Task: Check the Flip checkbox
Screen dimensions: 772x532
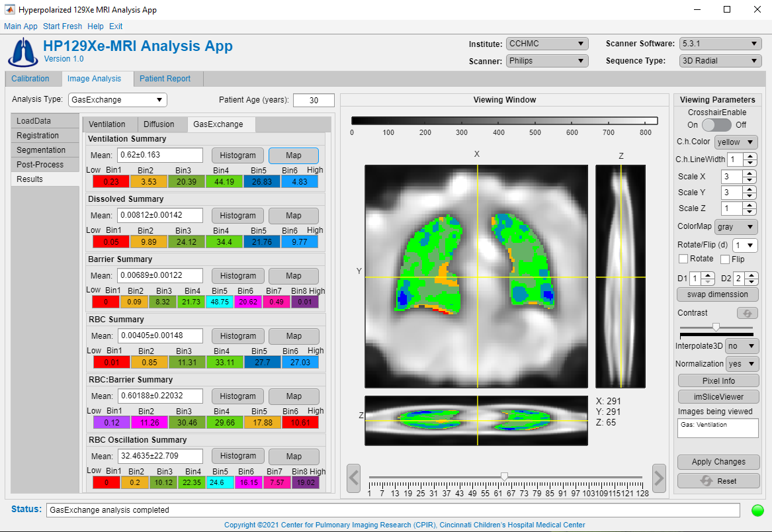Action: click(x=724, y=259)
